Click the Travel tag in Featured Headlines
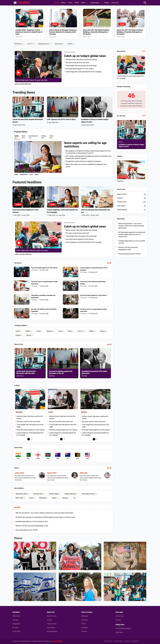 [x=86, y=205]
